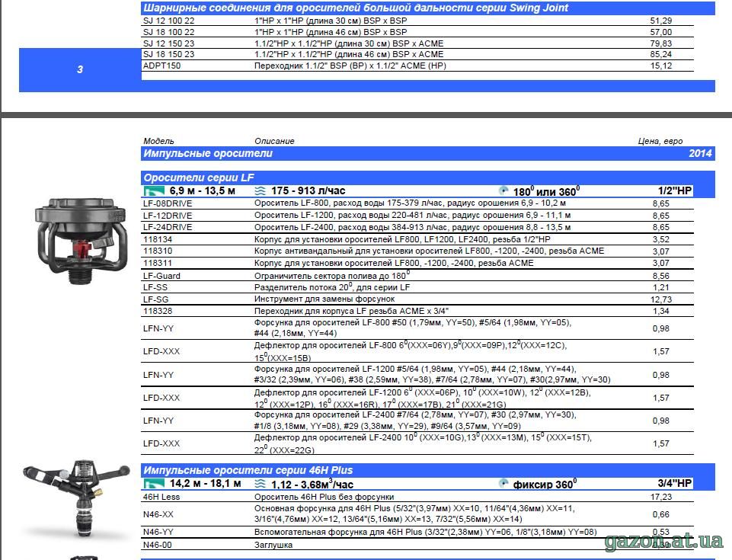Click the 1/2"НР thread label
The image size is (732, 560).
coord(675,190)
